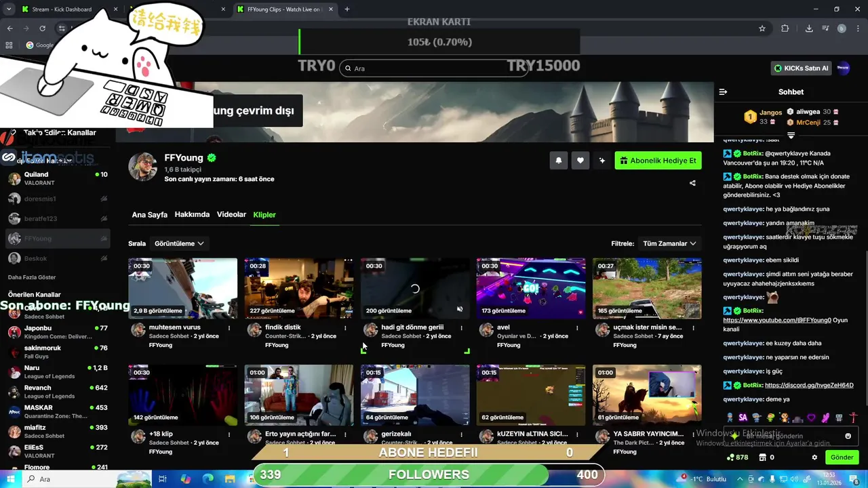Open the emoji picker in the chat box
Screen dimensions: 868x488
pos(848,436)
